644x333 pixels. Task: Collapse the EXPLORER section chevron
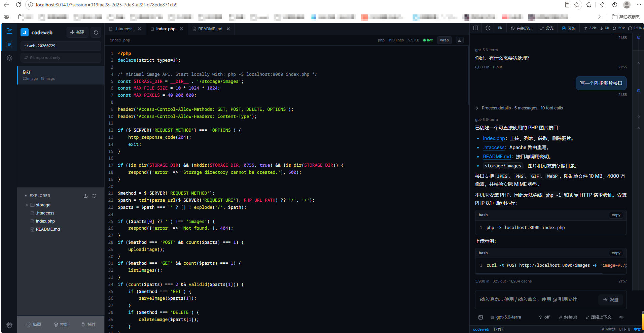[26, 196]
